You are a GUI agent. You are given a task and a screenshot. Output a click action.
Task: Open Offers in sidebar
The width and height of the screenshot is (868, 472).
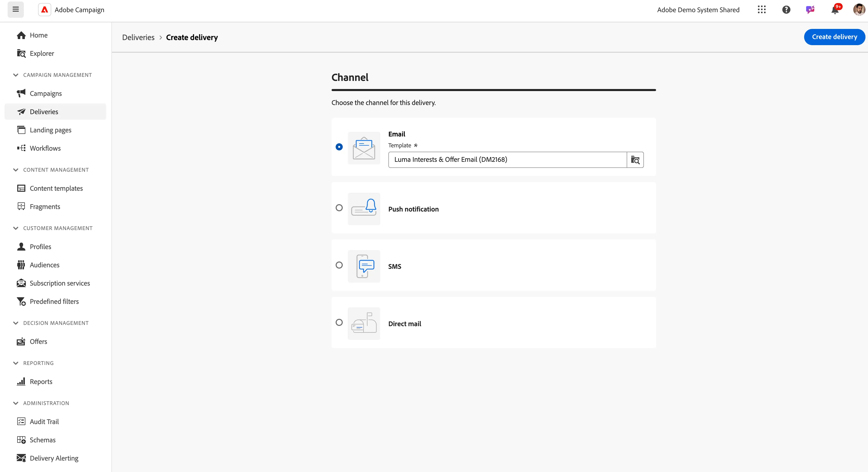pyautogui.click(x=55, y=342)
